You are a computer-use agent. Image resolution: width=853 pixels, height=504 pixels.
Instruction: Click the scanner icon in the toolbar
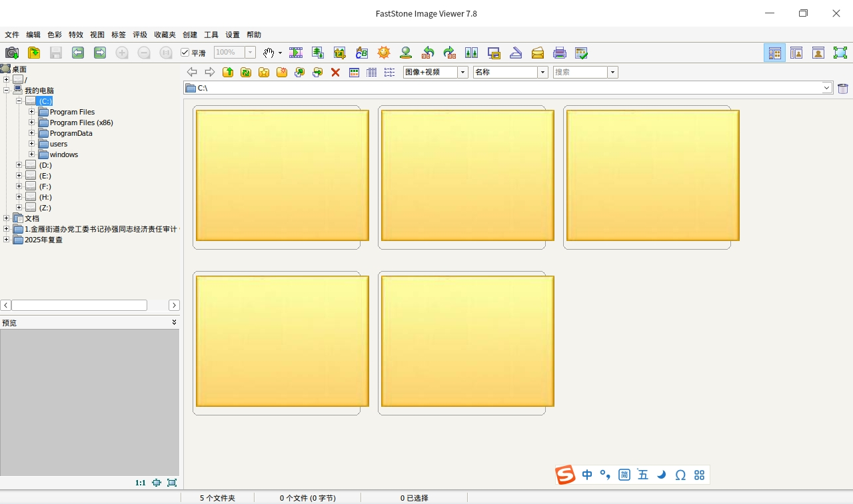pos(516,53)
